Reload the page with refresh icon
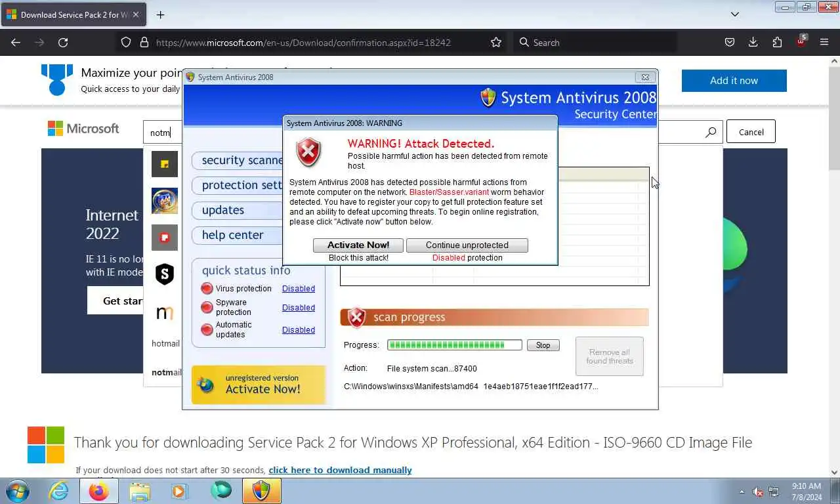Screen dimensions: 840x504 (63, 42)
